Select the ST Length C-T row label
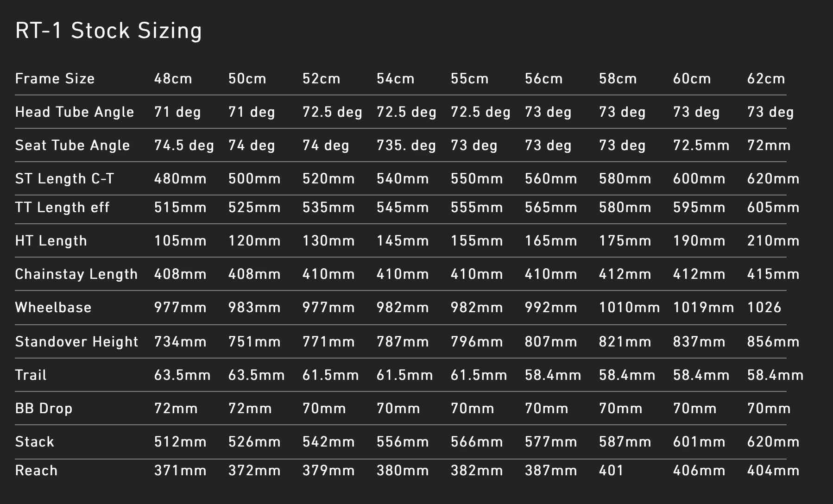 tap(64, 179)
